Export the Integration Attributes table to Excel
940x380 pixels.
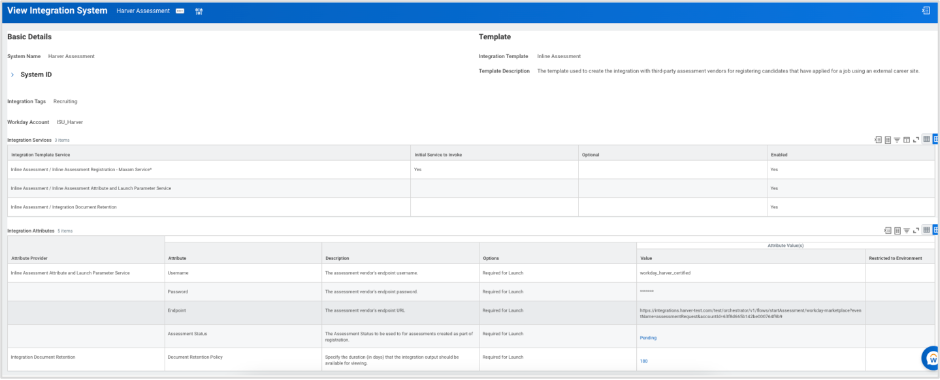(x=888, y=230)
